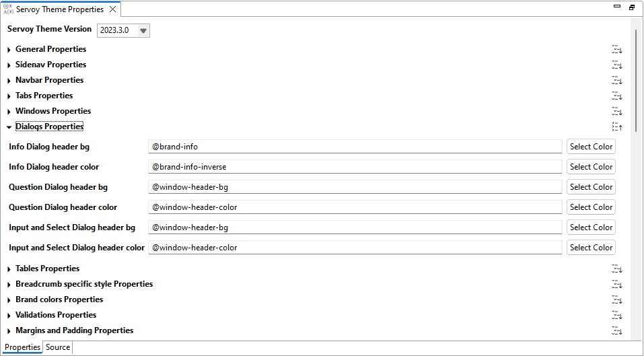The image size is (644, 356).
Task: Switch to the Source tab
Action: (x=58, y=347)
